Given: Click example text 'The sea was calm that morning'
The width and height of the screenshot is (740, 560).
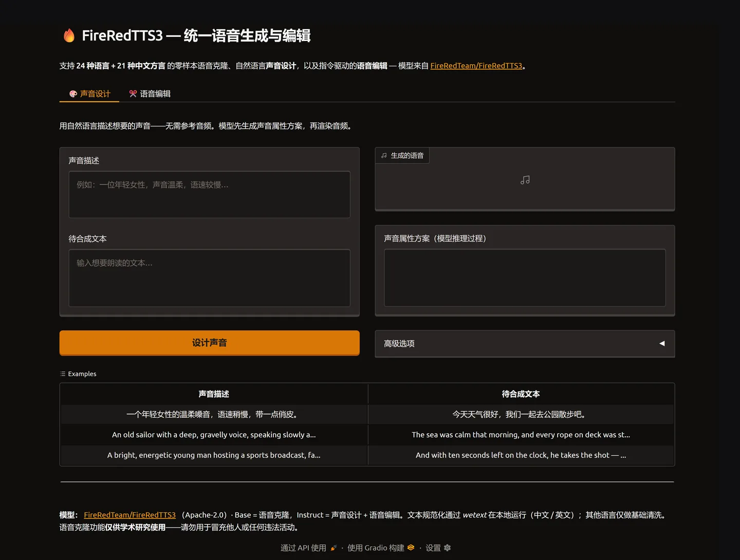Looking at the screenshot, I should click(x=521, y=435).
